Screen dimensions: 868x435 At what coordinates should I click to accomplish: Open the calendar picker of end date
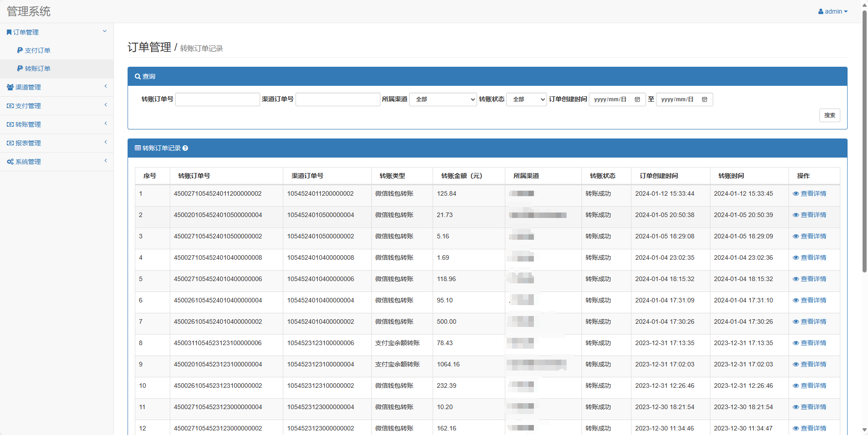point(705,99)
